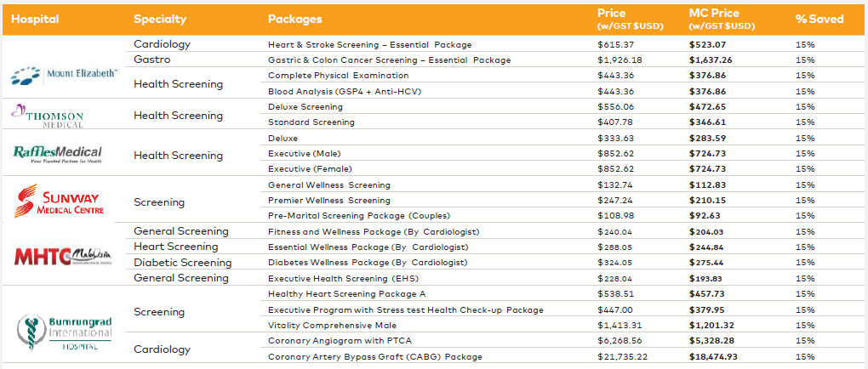Screen dimensions: 868x369
Task: Select Gastric & Colon Cancer Screening package
Action: (x=389, y=60)
